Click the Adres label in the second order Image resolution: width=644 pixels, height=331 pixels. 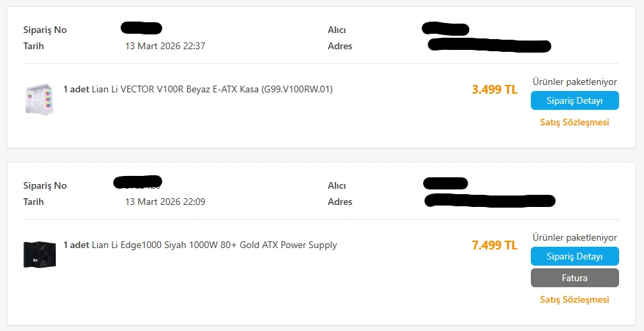(340, 202)
